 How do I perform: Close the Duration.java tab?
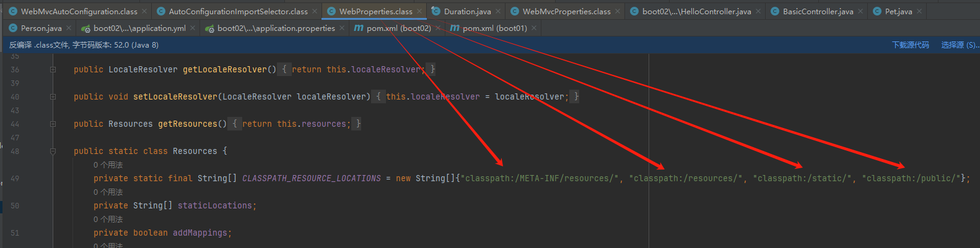[498, 11]
